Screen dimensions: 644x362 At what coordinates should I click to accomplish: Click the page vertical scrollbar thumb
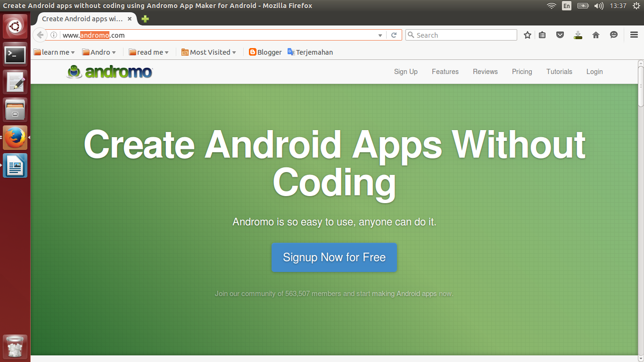(x=641, y=86)
